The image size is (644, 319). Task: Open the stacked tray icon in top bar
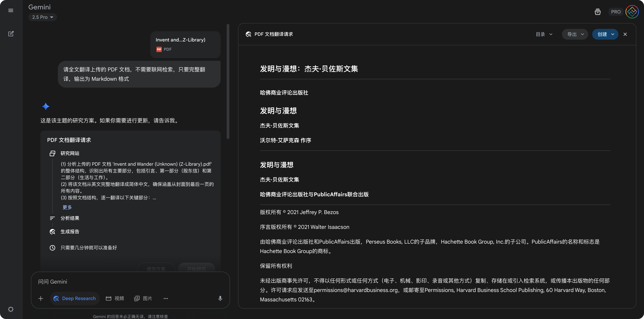pyautogui.click(x=597, y=11)
